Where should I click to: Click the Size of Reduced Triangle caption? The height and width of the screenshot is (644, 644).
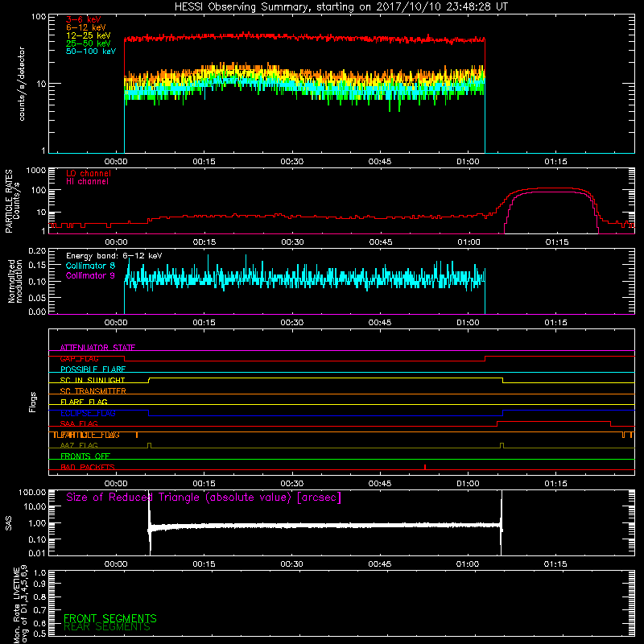pyautogui.click(x=204, y=497)
